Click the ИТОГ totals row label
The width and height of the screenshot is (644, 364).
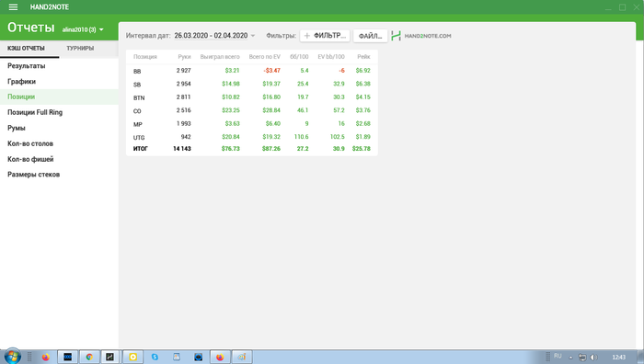[141, 149]
